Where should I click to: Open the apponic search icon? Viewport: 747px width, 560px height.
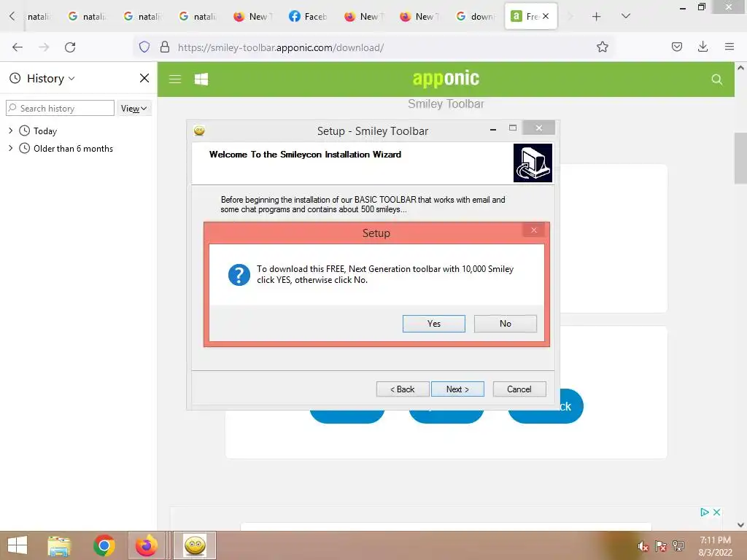click(x=716, y=79)
